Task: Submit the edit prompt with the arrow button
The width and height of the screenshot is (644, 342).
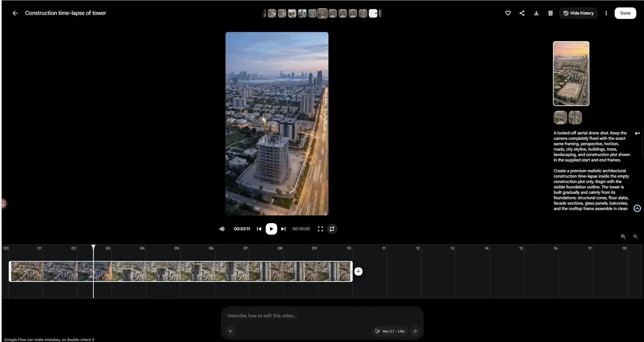Action: 415,331
